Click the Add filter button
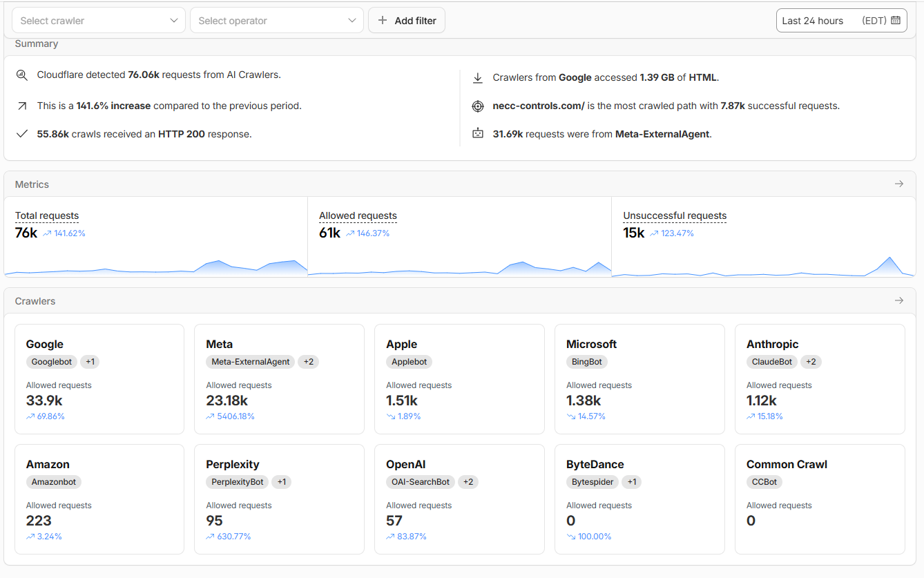 pos(407,21)
